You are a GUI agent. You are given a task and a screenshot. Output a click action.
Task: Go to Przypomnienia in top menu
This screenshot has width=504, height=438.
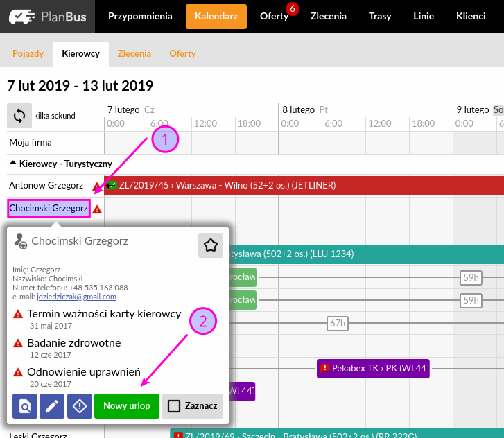pyautogui.click(x=140, y=16)
